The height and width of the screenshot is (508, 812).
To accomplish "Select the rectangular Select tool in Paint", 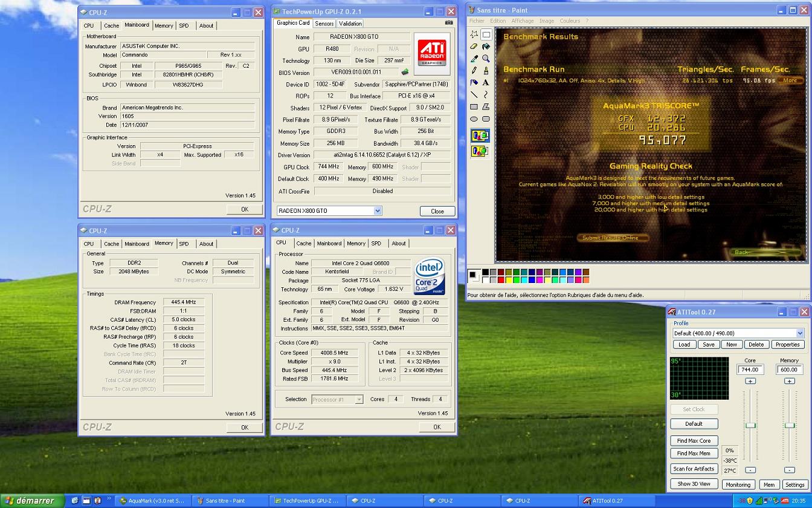I will pyautogui.click(x=486, y=34).
